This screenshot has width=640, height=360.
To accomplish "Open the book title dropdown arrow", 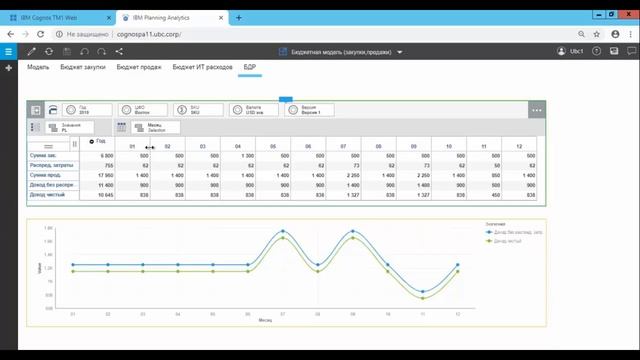I will 400,52.
